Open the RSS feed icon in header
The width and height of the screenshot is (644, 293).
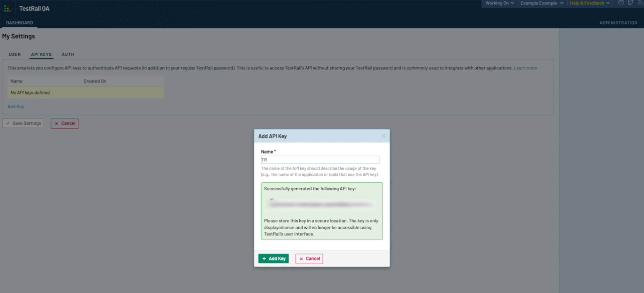click(x=640, y=3)
